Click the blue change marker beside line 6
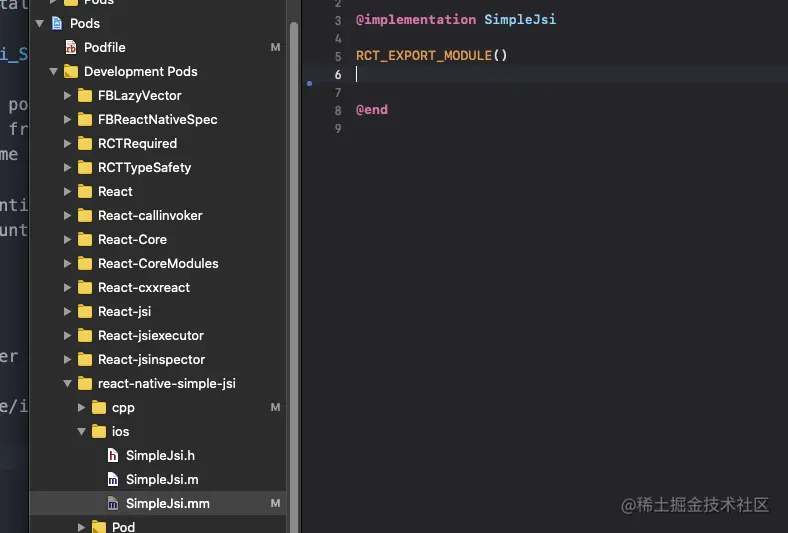The width and height of the screenshot is (788, 533). click(310, 83)
